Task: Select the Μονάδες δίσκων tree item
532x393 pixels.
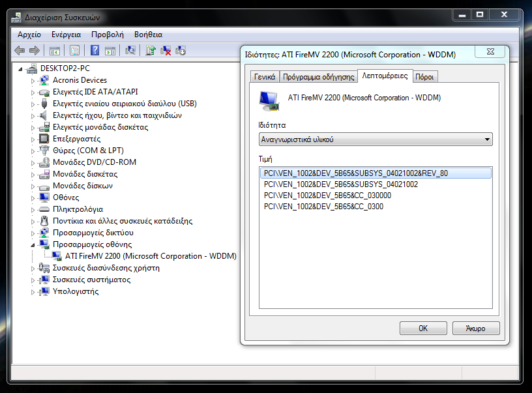Action: 83,186
